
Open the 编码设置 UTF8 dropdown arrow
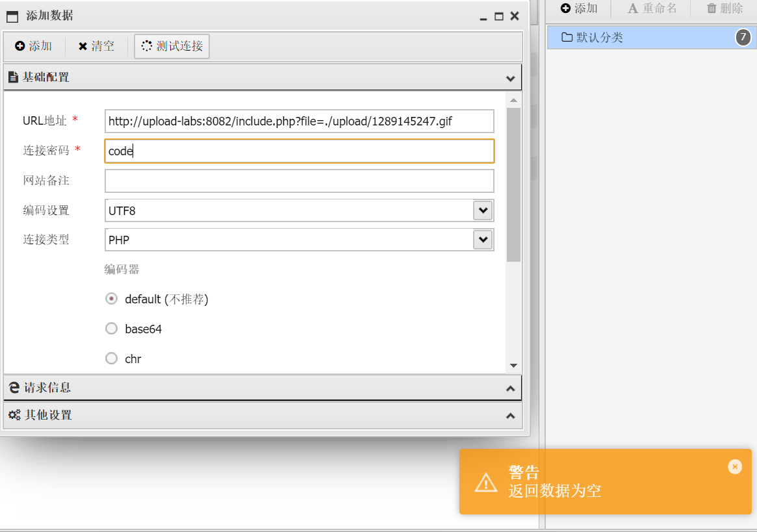point(483,210)
